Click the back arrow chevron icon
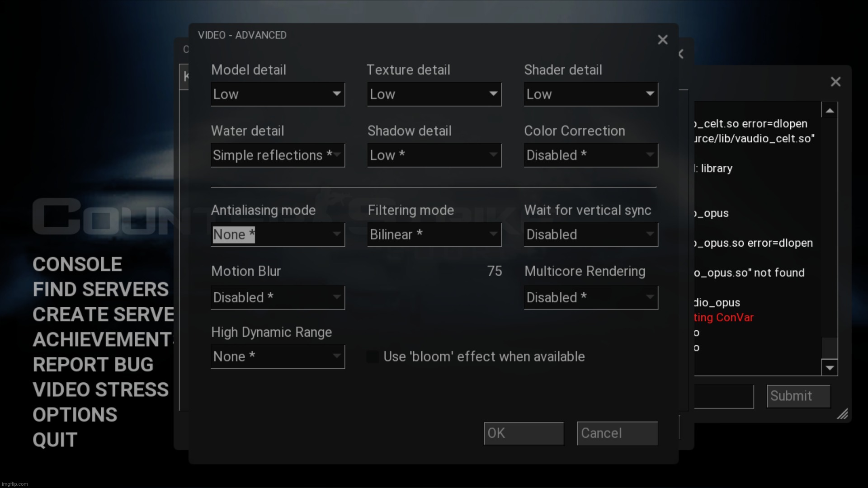 tap(681, 54)
